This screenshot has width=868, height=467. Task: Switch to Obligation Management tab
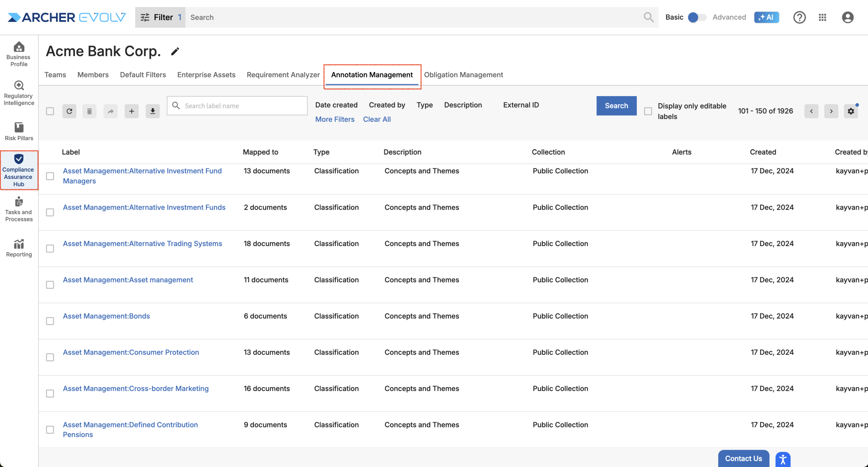(x=463, y=75)
